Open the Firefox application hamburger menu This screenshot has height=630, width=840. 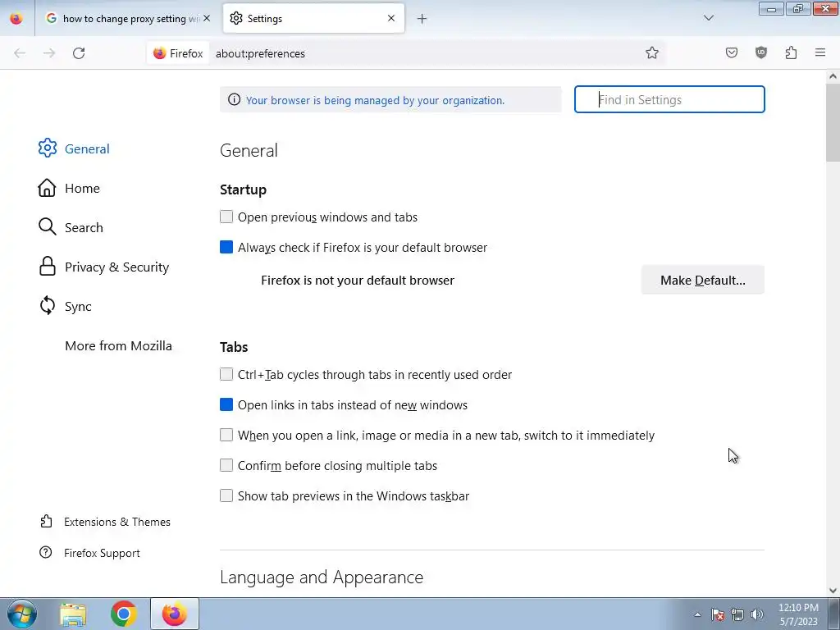click(820, 52)
